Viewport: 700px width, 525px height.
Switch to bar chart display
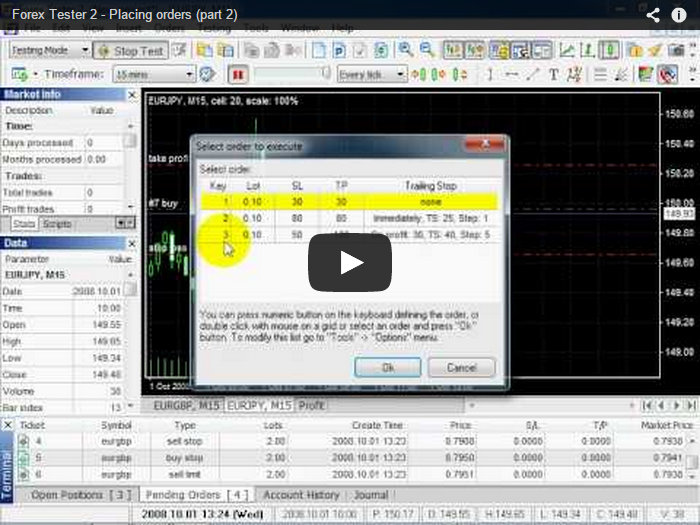tap(588, 50)
